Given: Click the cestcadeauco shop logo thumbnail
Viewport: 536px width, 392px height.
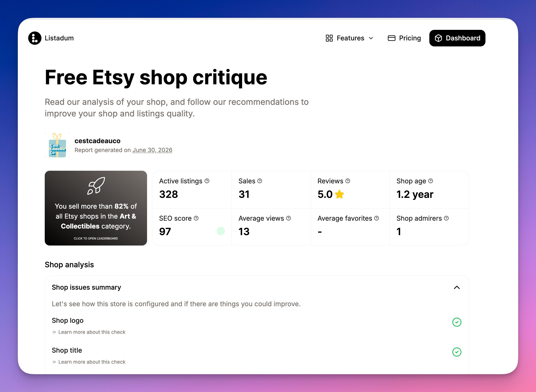Looking at the screenshot, I should click(57, 145).
